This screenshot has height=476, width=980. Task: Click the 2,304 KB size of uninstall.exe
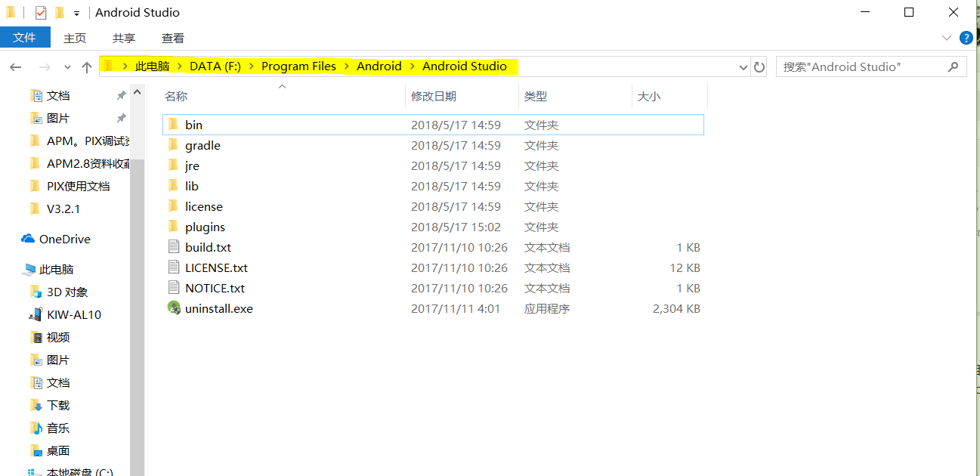676,308
